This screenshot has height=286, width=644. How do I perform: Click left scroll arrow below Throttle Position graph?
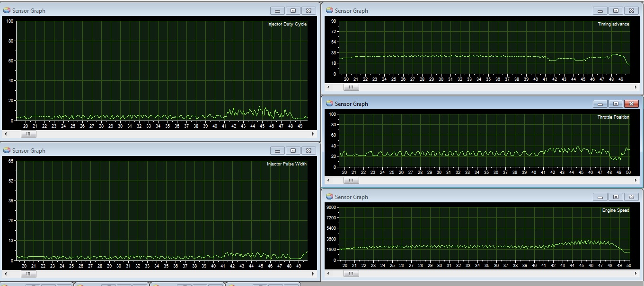pyautogui.click(x=329, y=181)
